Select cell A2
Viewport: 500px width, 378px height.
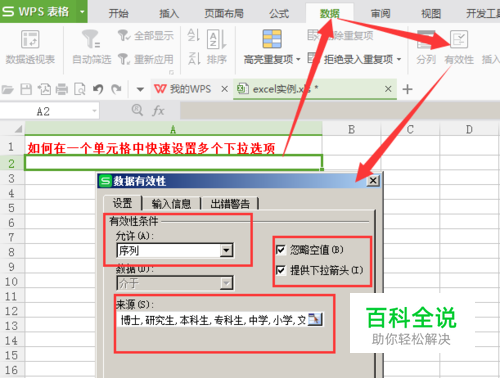coord(173,163)
